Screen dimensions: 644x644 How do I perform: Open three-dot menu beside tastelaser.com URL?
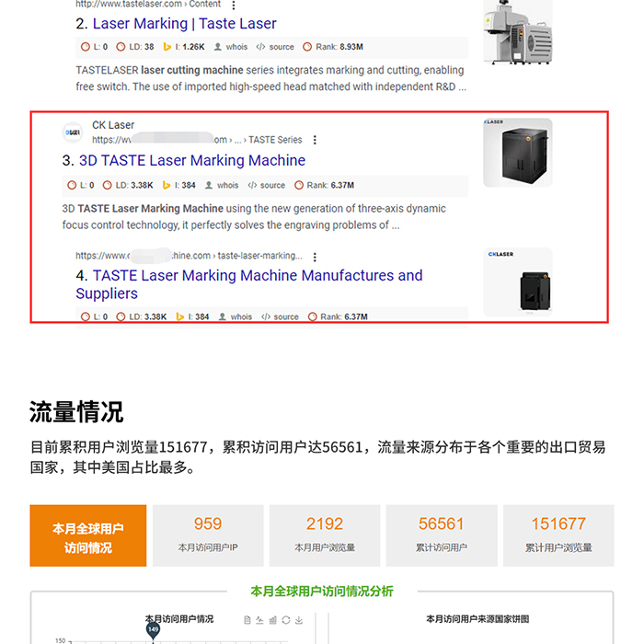[x=234, y=6]
